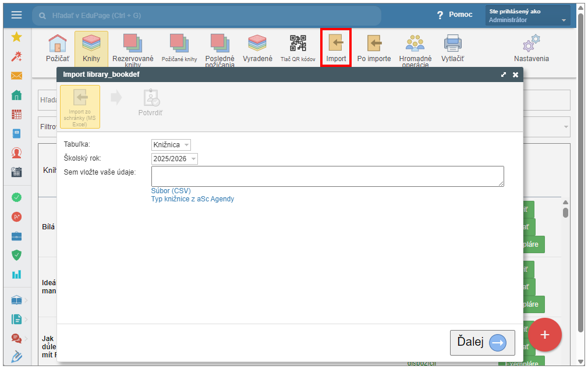Click the Požičať house icon
This screenshot has width=588, height=369.
[57, 44]
